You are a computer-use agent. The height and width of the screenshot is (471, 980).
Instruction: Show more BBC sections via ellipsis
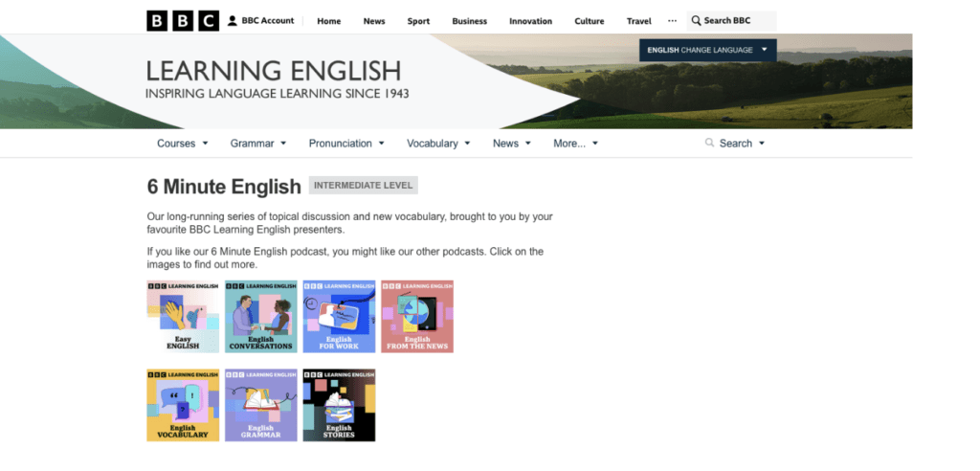[x=672, y=21]
